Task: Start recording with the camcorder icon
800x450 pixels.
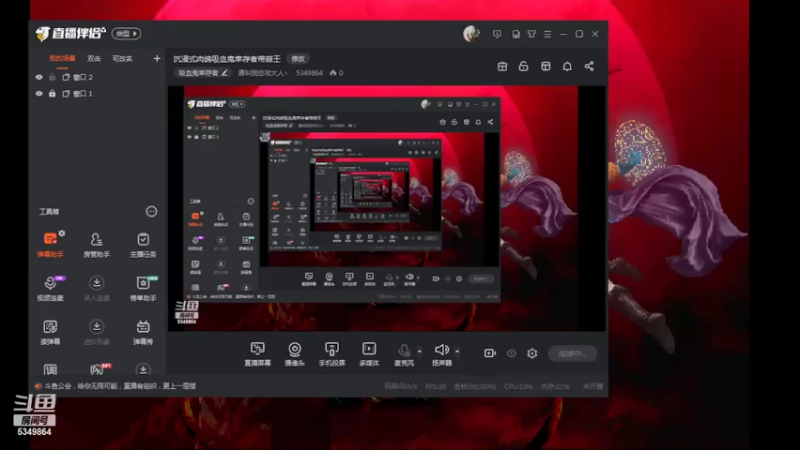Action: click(x=490, y=353)
